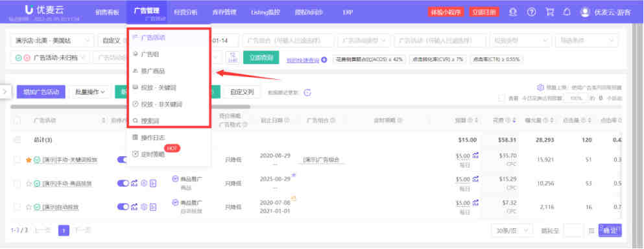Viewport: 644px width, 249px height.
Task: Open the 广告活动类型 dropdown
Action: pyautogui.click(x=364, y=41)
